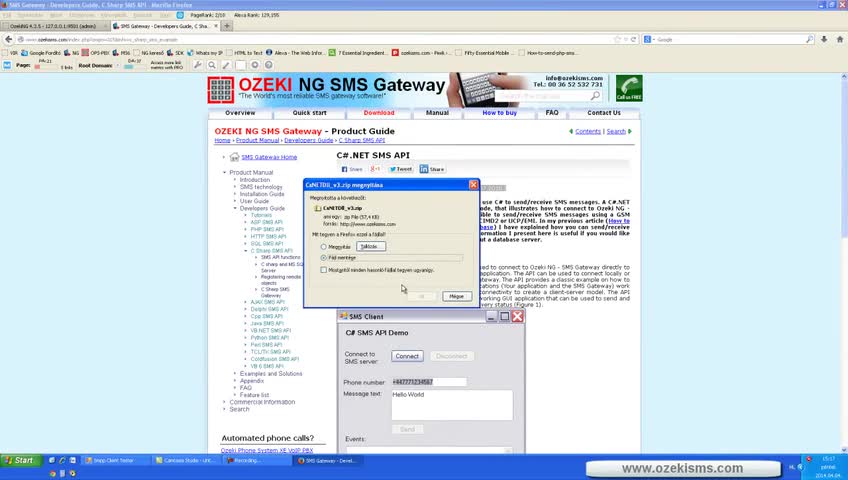848x480 pixels.
Task: Click the site search magnifier in header
Action: pyautogui.click(x=595, y=96)
